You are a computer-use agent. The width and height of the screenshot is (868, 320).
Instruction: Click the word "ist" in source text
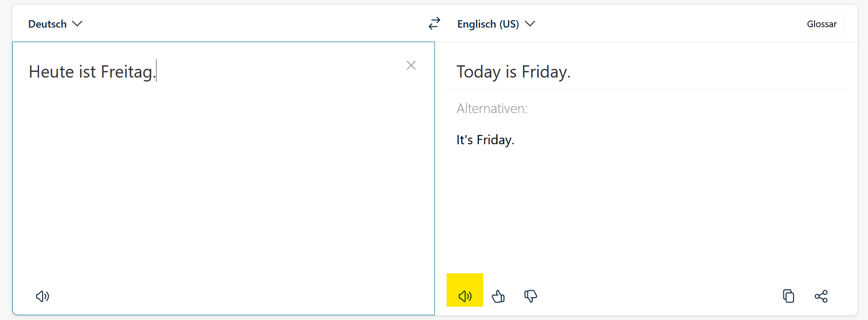point(87,72)
